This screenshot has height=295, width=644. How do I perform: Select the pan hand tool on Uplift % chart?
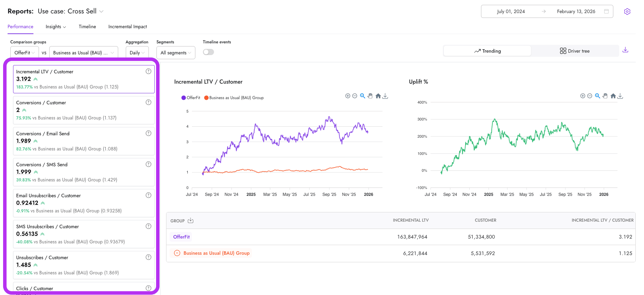point(605,96)
